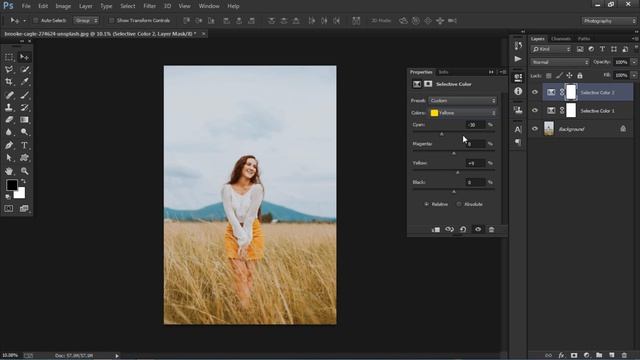640x360 pixels.
Task: Open the Filter menu
Action: coord(149,6)
